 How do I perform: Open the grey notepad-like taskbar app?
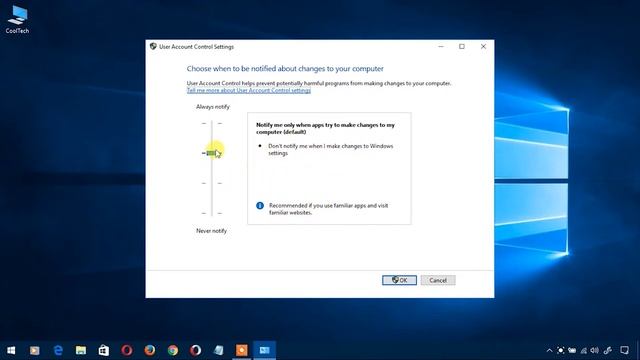[219, 350]
